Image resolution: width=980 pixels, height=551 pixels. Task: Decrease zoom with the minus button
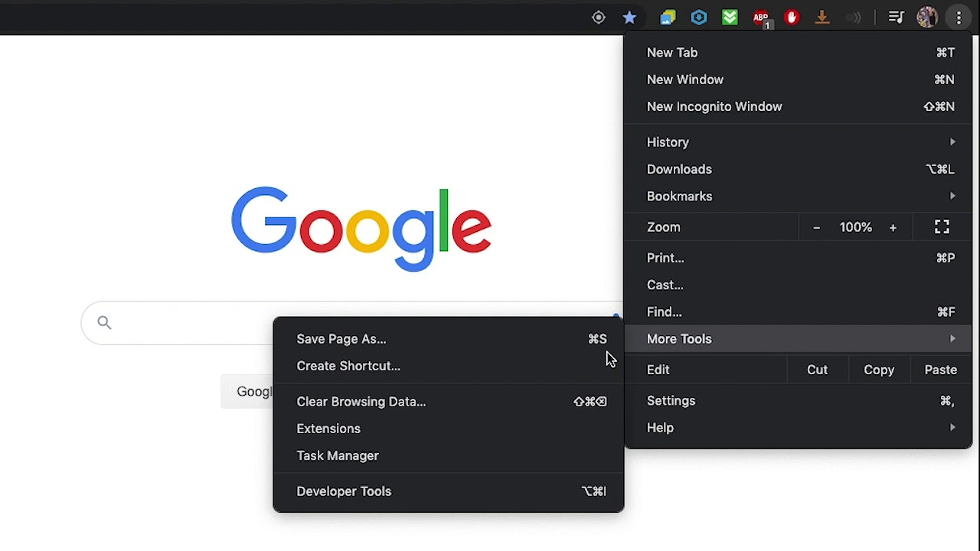pyautogui.click(x=817, y=227)
